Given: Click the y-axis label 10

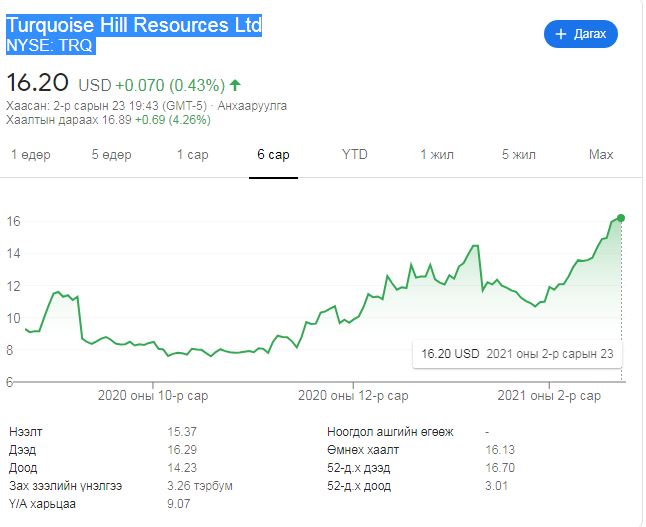Looking at the screenshot, I should click(13, 318).
